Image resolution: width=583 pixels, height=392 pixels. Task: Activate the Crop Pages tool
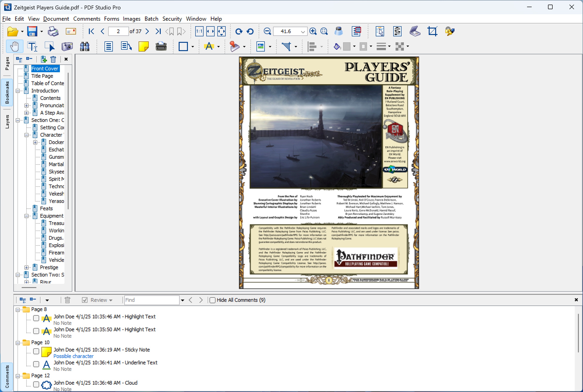[x=433, y=31]
